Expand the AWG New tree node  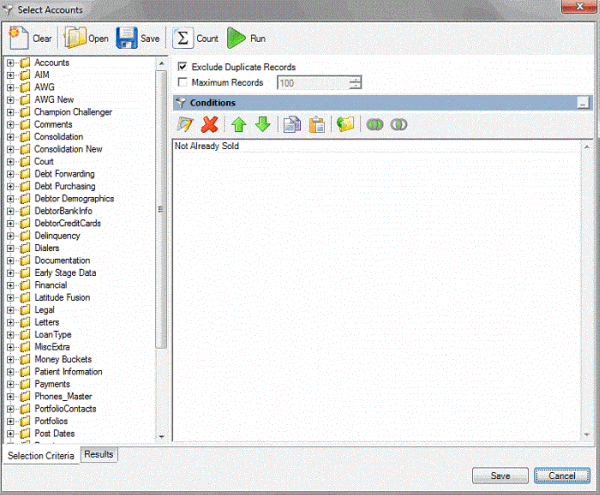click(11, 100)
